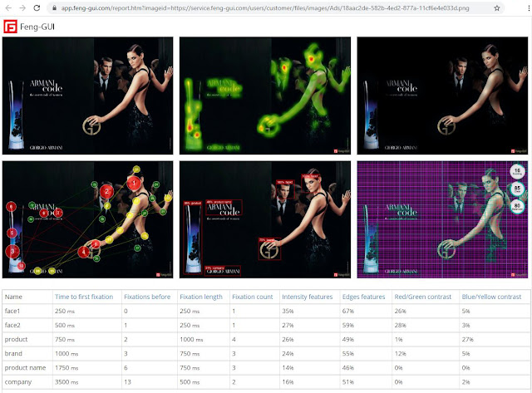Image resolution: width=532 pixels, height=393 pixels.
Task: Click the 3500 ms cell for company
Action: (66, 382)
